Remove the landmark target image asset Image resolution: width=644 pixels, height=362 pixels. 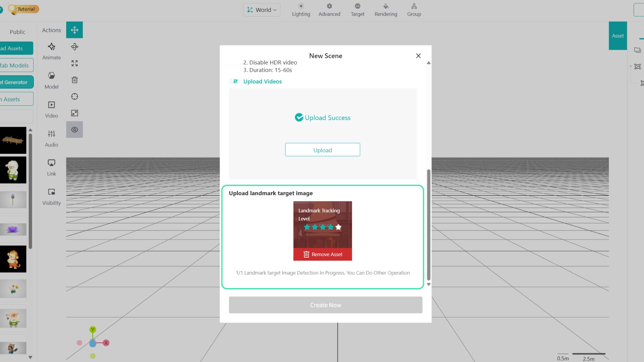point(323,254)
